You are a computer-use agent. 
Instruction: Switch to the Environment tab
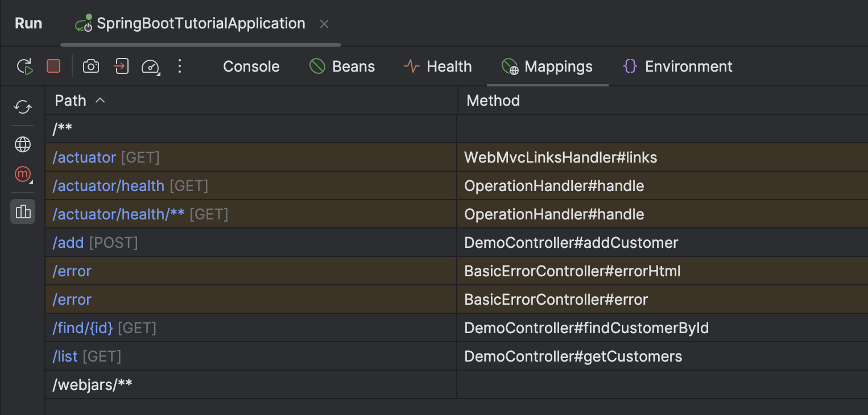(x=677, y=66)
